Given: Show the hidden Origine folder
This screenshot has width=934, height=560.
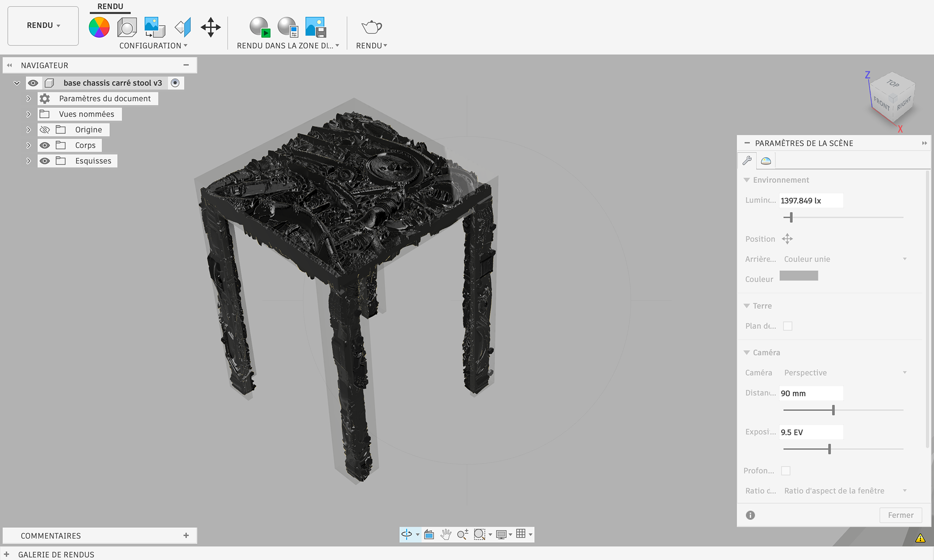Looking at the screenshot, I should [x=45, y=130].
